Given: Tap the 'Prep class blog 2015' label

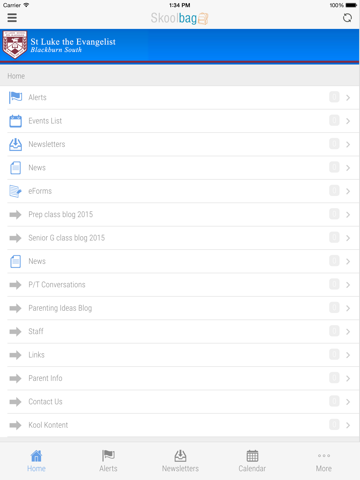Looking at the screenshot, I should pyautogui.click(x=61, y=215).
